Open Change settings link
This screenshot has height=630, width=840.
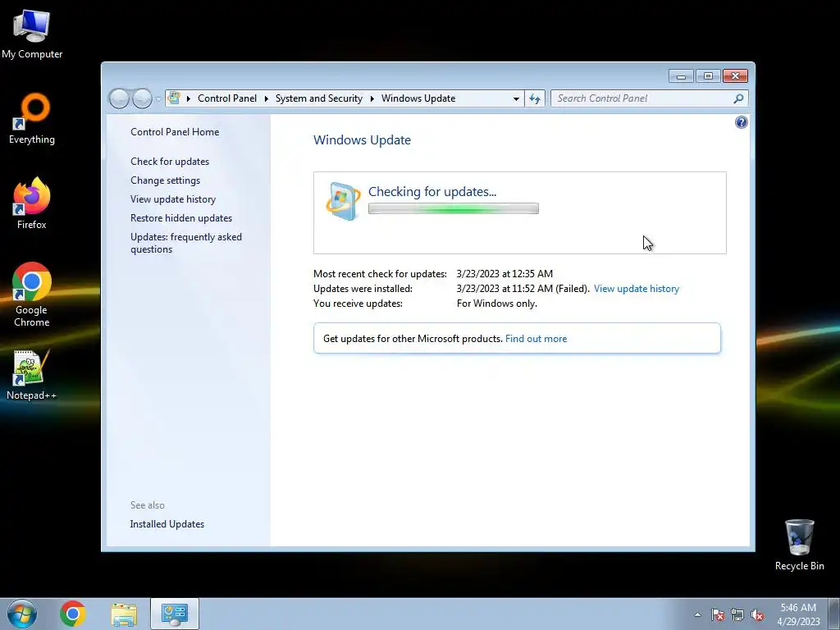click(165, 180)
